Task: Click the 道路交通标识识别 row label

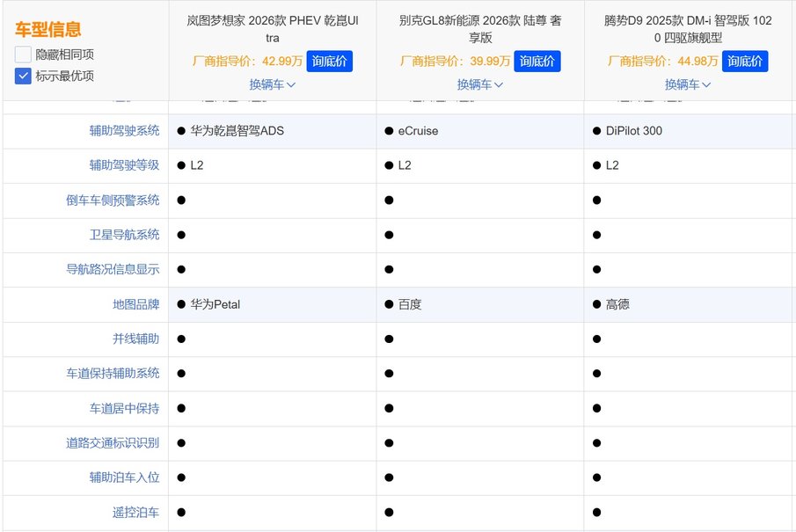Action: (113, 443)
